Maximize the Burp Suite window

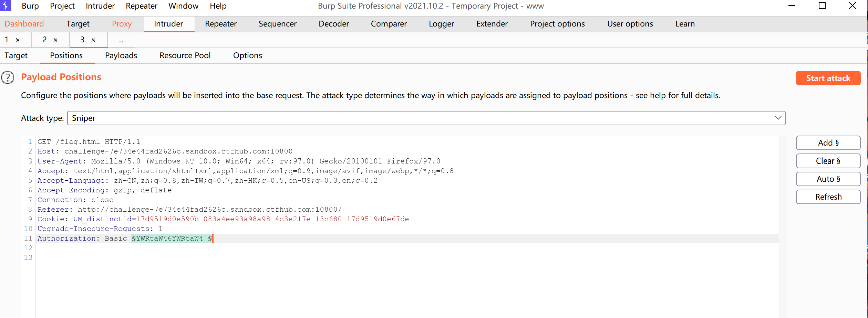pos(822,6)
